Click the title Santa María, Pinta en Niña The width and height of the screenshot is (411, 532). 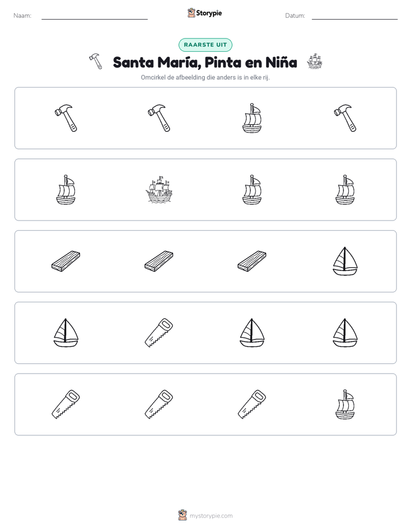point(205,62)
